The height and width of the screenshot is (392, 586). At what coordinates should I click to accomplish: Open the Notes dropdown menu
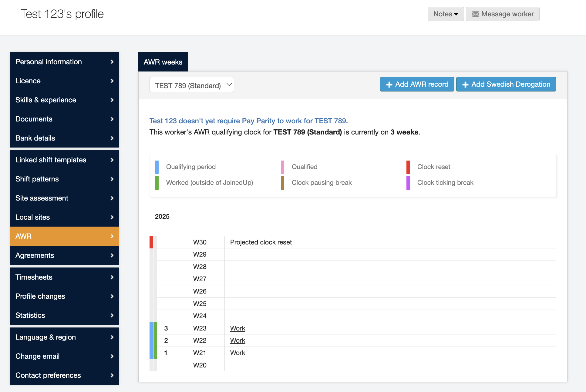(445, 14)
